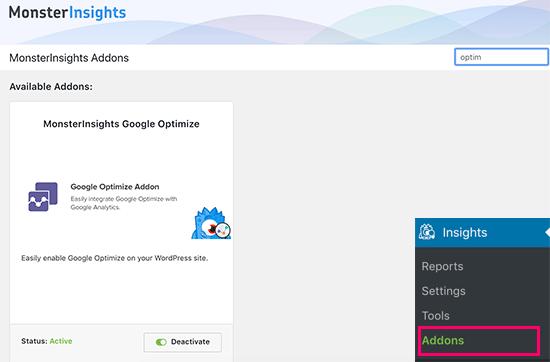This screenshot has height=362, width=550.
Task: Click the Deactivate button for Google Optimize
Action: click(x=183, y=342)
